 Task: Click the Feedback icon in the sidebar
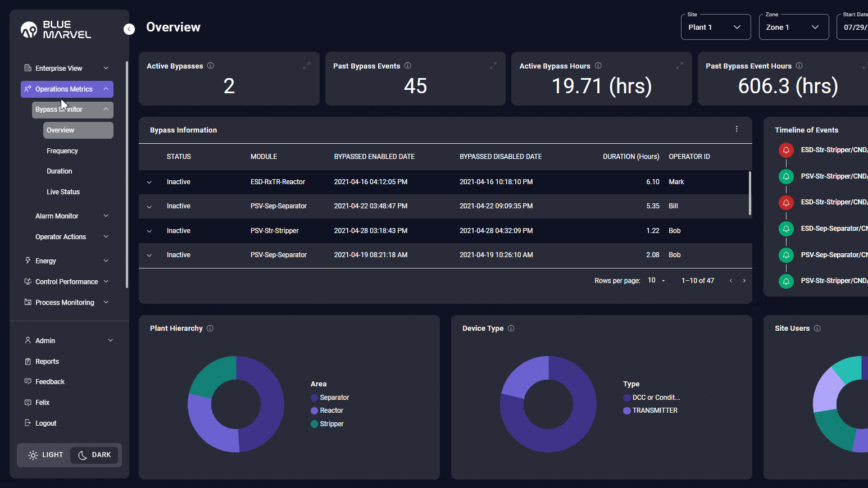[x=28, y=381]
